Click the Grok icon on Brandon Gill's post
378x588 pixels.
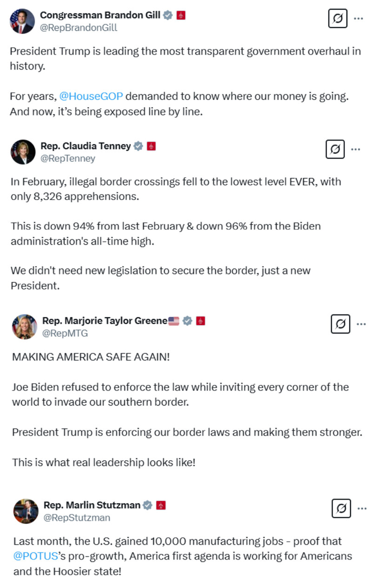[338, 19]
